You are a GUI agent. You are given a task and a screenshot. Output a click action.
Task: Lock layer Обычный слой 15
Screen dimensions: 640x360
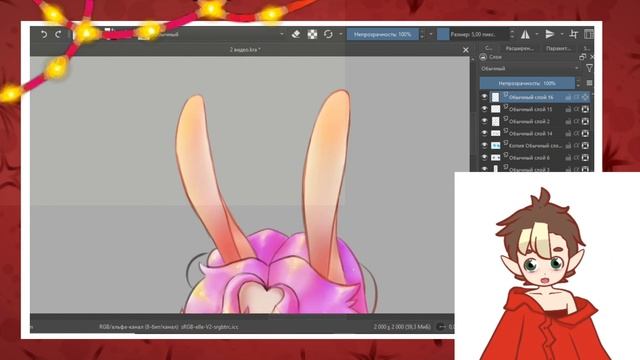pos(568,109)
